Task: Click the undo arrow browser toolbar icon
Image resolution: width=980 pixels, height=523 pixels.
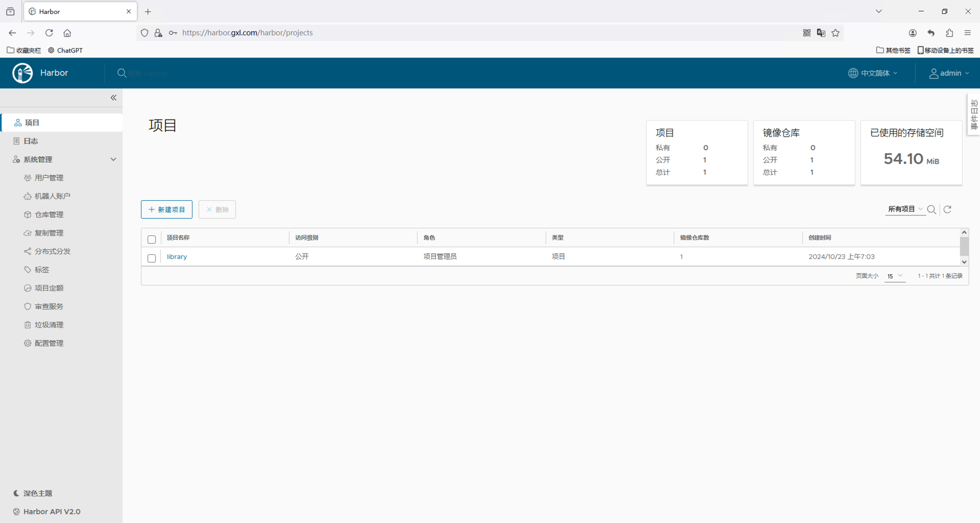Action: click(x=931, y=33)
